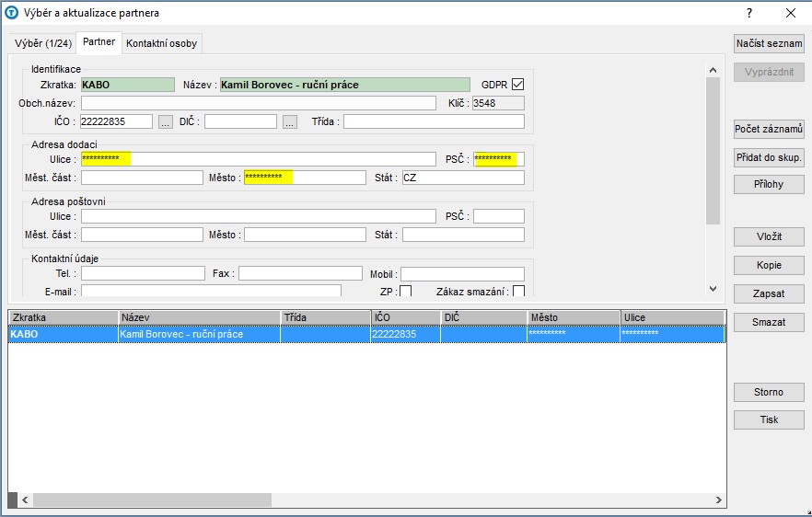Click the Smazat button

[769, 322]
